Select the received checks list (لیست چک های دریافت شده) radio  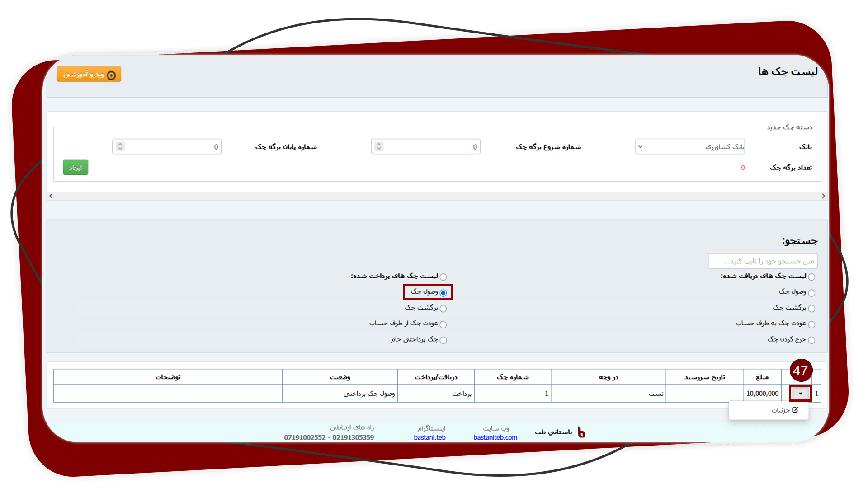pyautogui.click(x=811, y=277)
